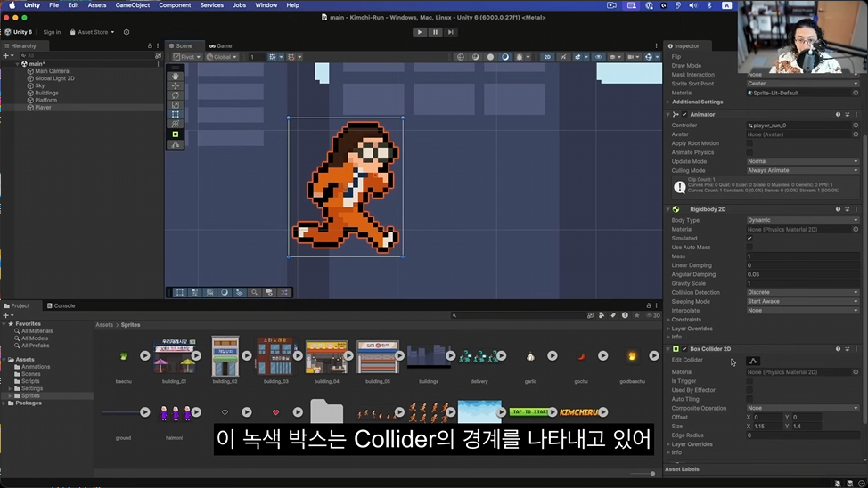
Task: Open the Global orientation dropdown
Action: click(221, 57)
